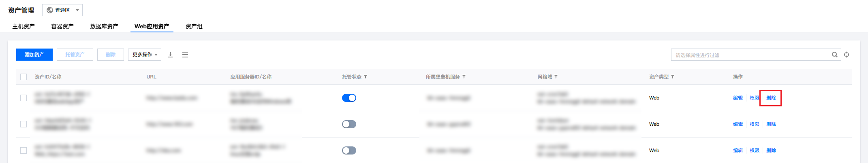The width and height of the screenshot is (868, 163).
Task: Open column settings list icon
Action: 185,55
